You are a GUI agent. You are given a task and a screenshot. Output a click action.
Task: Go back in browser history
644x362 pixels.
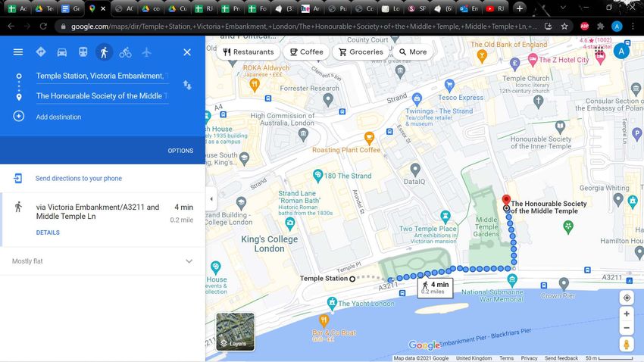click(x=11, y=27)
